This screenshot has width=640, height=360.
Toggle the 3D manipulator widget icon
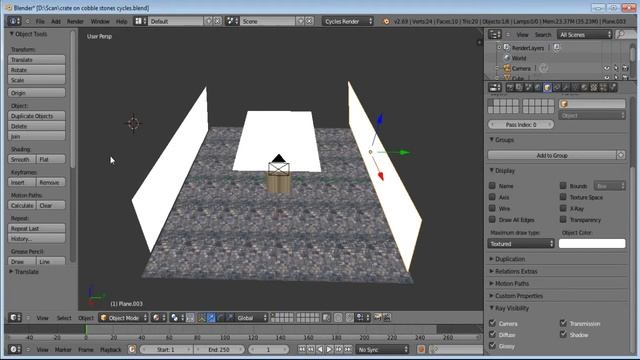[x=202, y=318]
